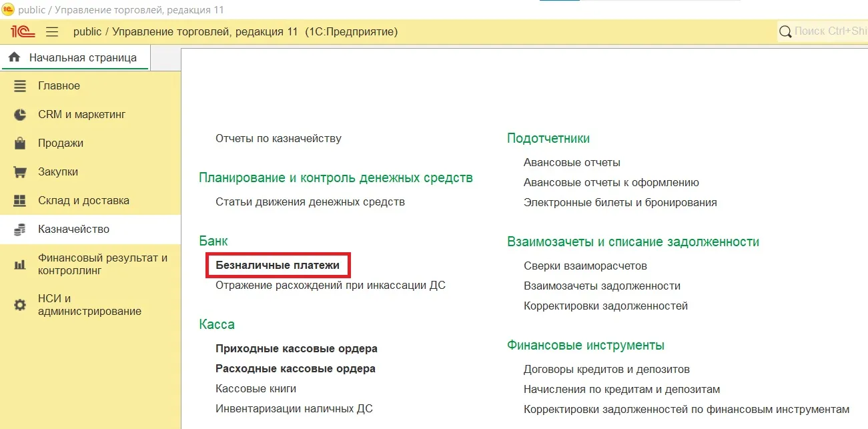Open Сверки взаиморасчетов link
The image size is (868, 429).
(585, 266)
